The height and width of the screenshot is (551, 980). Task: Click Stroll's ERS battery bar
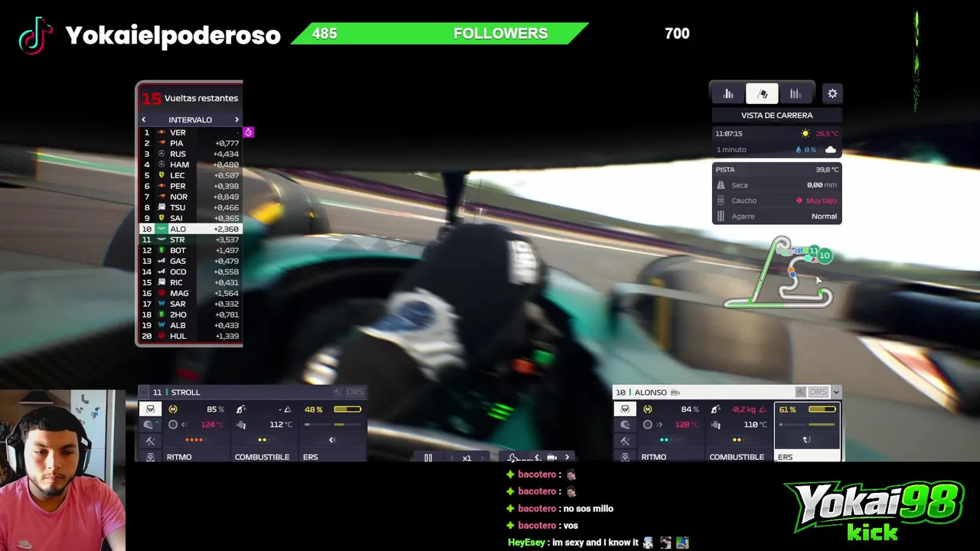point(348,409)
